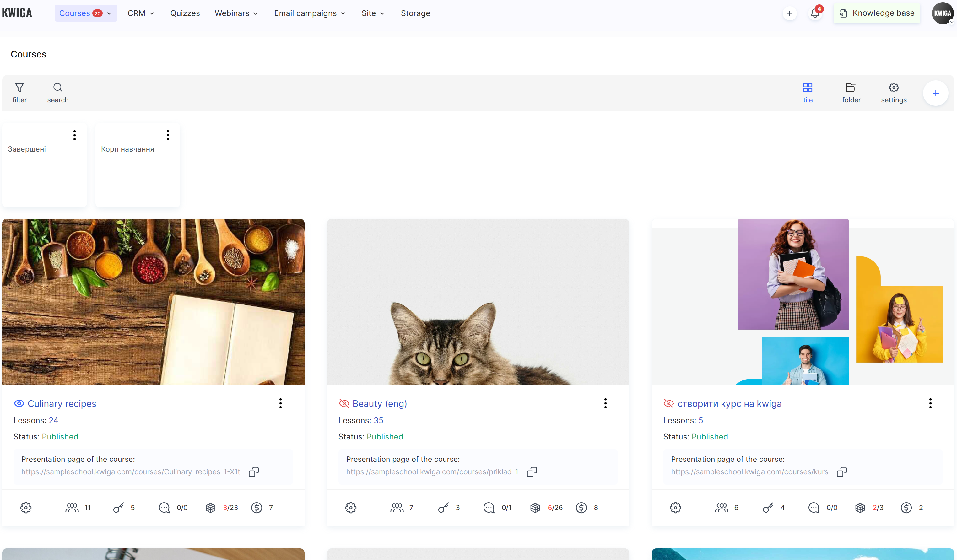Open settings gear for Culinary recipes card
This screenshot has width=957, height=560.
click(x=26, y=508)
